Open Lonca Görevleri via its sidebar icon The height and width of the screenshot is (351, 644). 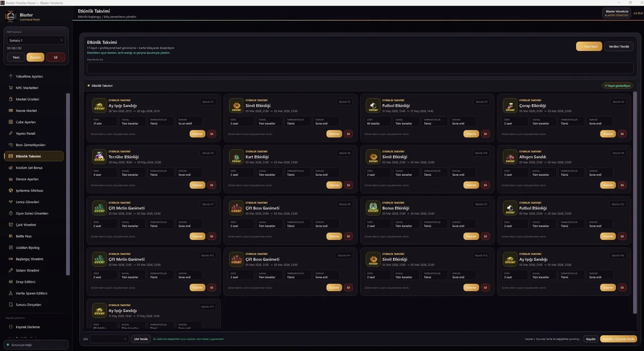click(11, 202)
